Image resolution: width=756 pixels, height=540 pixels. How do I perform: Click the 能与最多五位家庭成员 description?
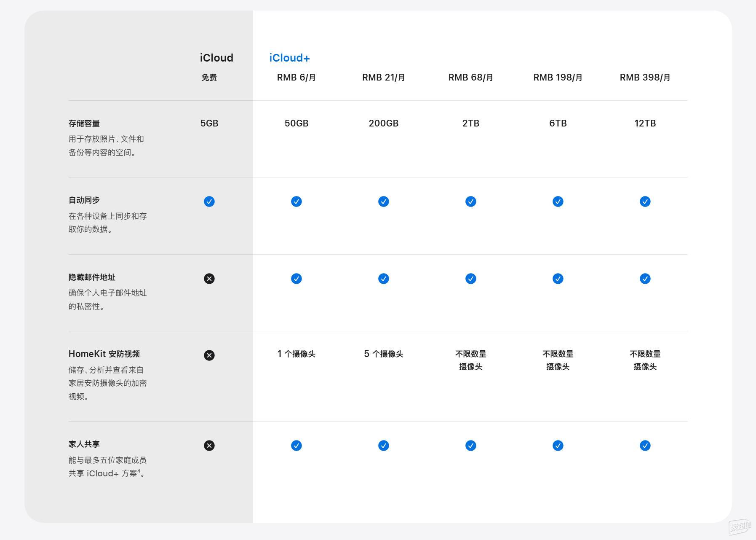click(x=108, y=467)
